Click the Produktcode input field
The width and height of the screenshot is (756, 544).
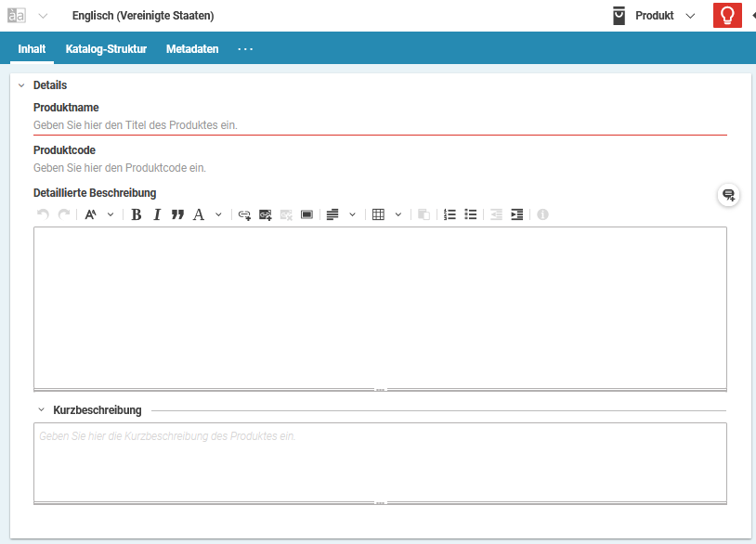point(380,168)
